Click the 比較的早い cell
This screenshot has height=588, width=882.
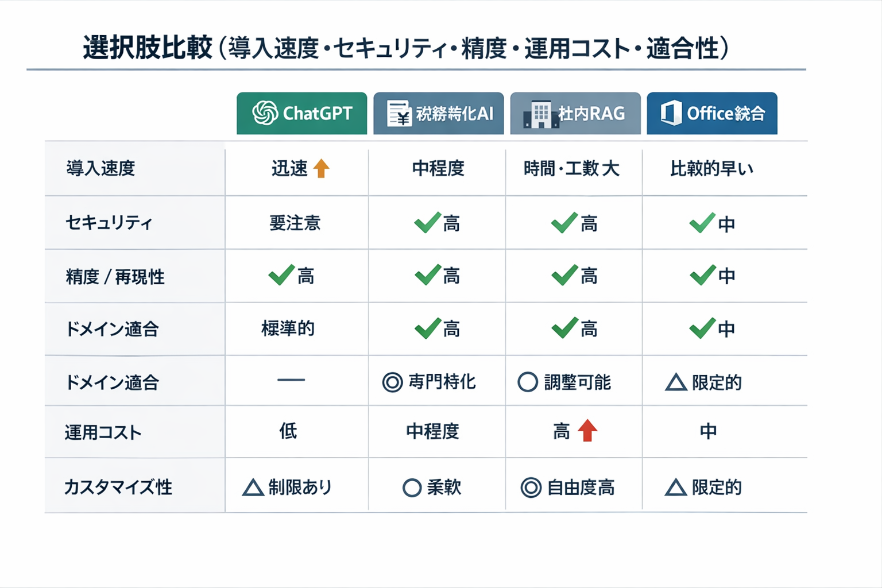(712, 168)
